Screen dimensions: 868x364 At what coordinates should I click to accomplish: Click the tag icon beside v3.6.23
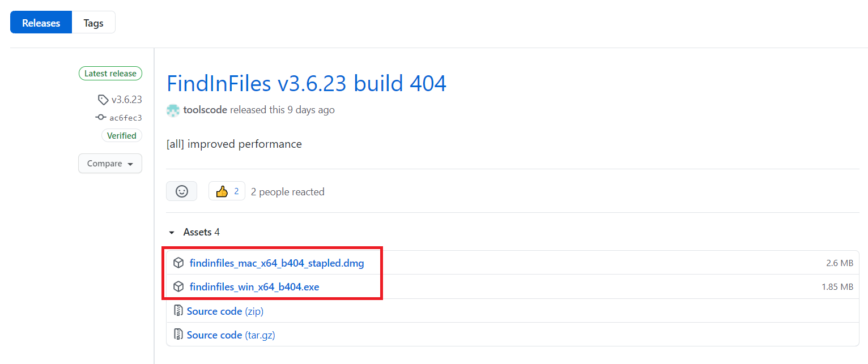[103, 100]
